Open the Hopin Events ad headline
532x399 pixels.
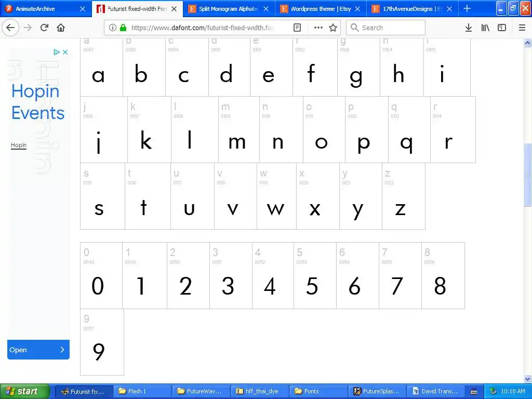click(37, 102)
